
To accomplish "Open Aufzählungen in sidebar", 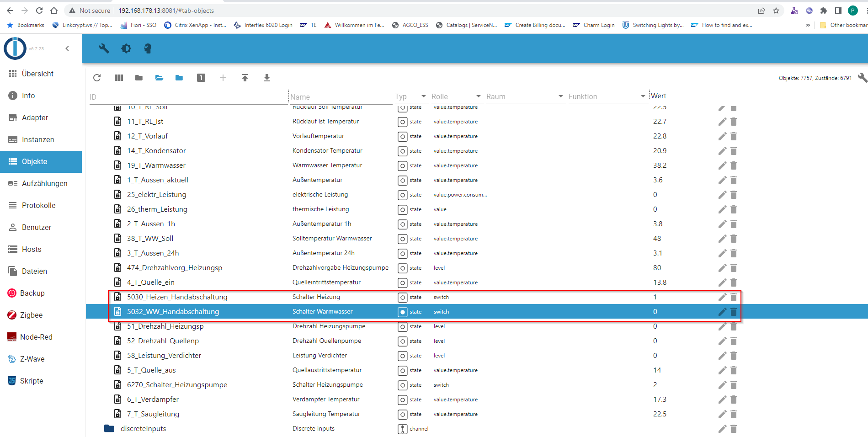I will tap(41, 183).
